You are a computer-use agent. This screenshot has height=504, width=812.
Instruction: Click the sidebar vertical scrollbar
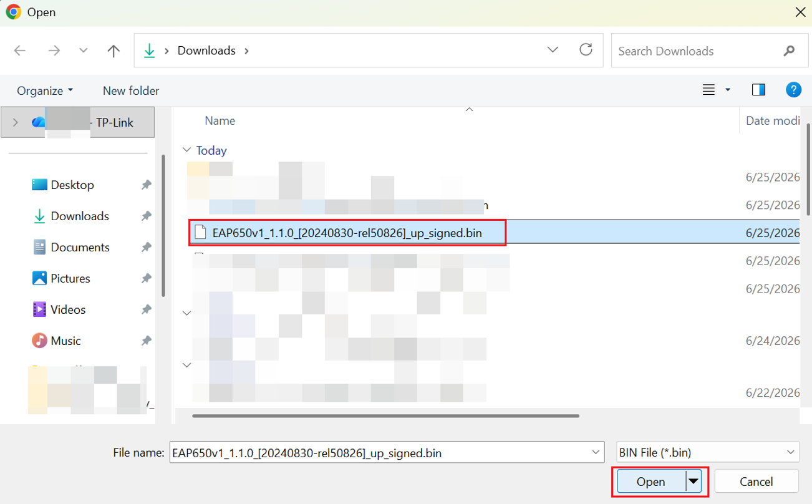coord(163,226)
